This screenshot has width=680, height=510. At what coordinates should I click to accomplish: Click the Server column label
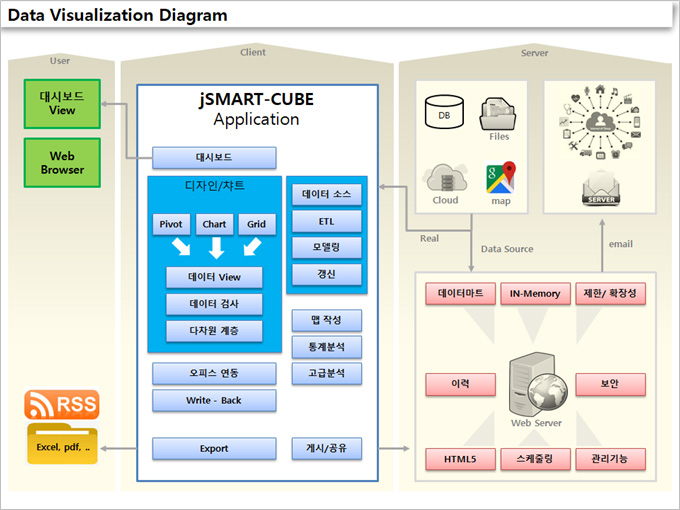534,53
